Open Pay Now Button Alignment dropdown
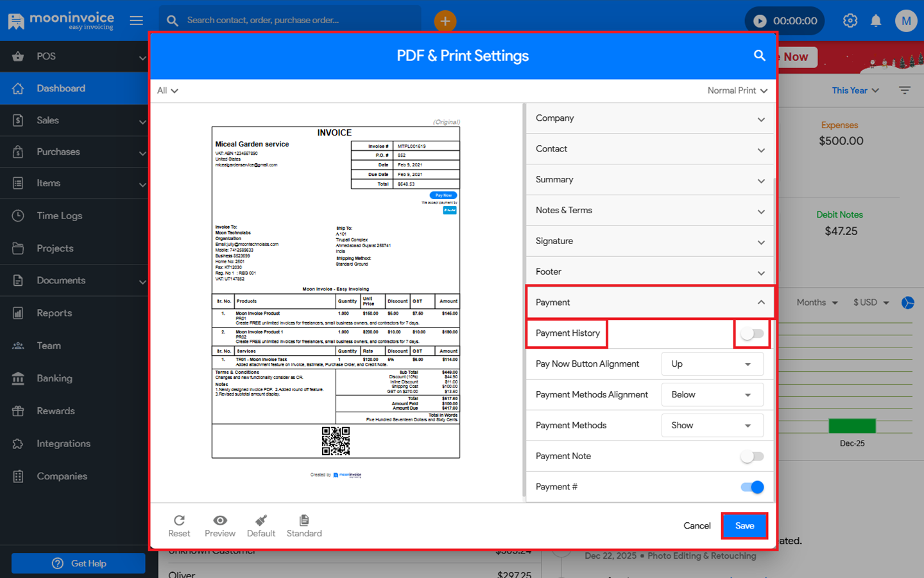 tap(712, 364)
